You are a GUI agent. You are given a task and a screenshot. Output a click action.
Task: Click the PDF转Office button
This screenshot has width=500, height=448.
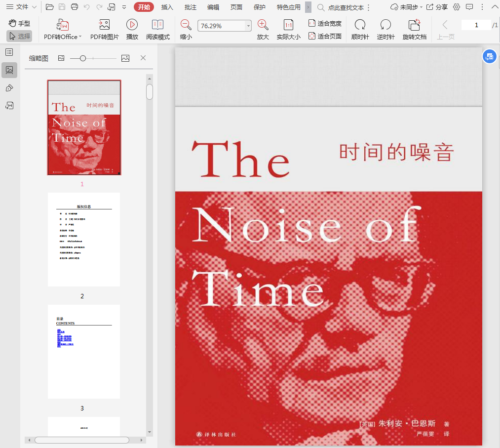click(63, 29)
